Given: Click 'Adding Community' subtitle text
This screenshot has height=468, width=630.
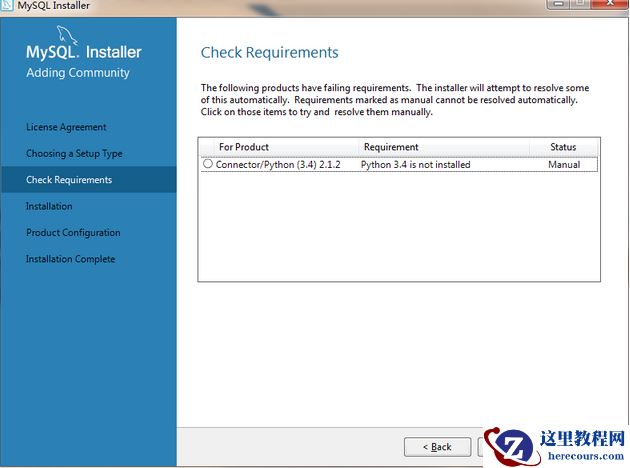Looking at the screenshot, I should 78,73.
